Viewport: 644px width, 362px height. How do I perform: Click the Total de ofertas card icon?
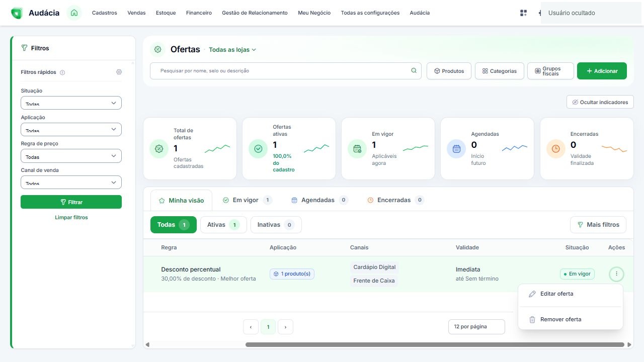tap(159, 148)
